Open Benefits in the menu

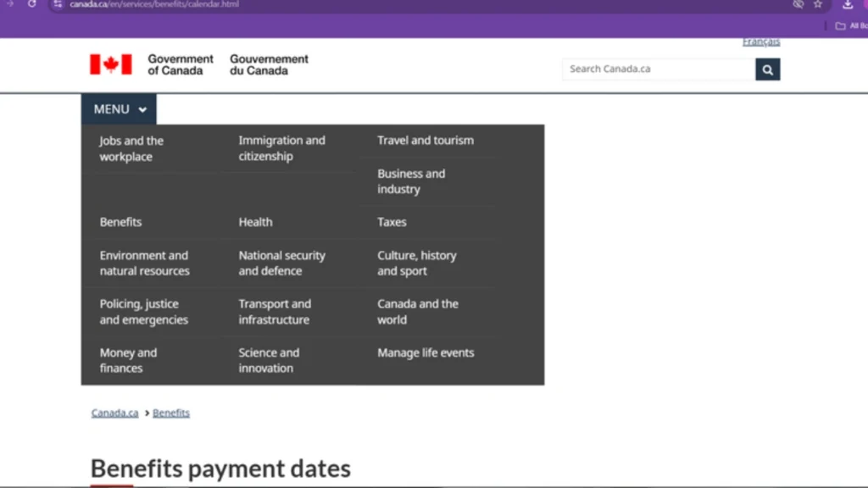(x=120, y=222)
